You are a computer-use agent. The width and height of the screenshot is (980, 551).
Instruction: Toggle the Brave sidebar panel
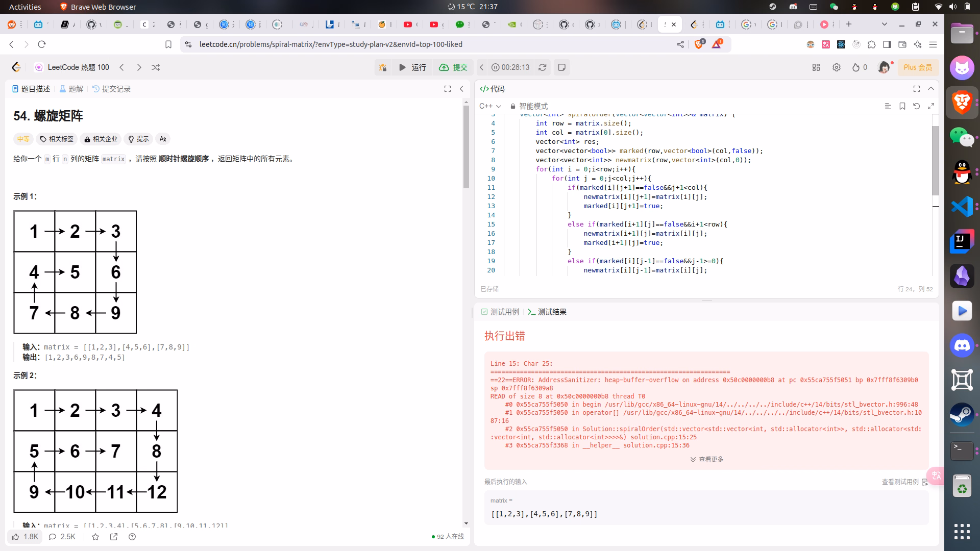[887, 44]
